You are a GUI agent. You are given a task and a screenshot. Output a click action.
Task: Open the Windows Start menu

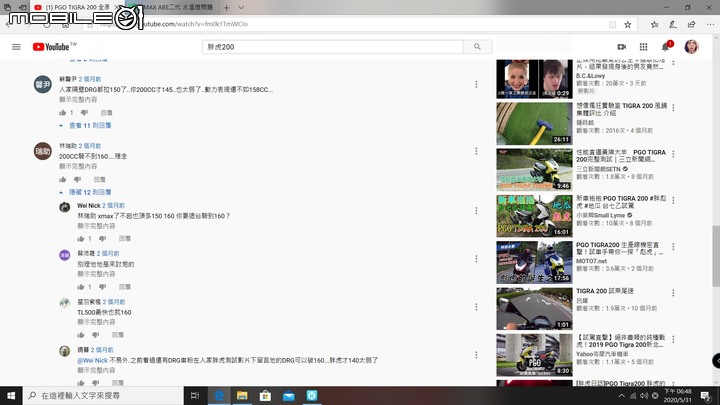click(11, 395)
